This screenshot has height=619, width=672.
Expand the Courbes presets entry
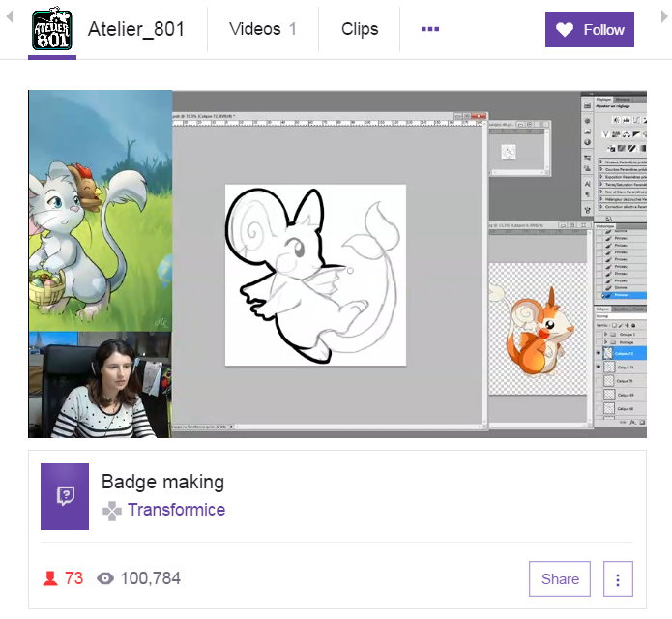click(x=601, y=169)
